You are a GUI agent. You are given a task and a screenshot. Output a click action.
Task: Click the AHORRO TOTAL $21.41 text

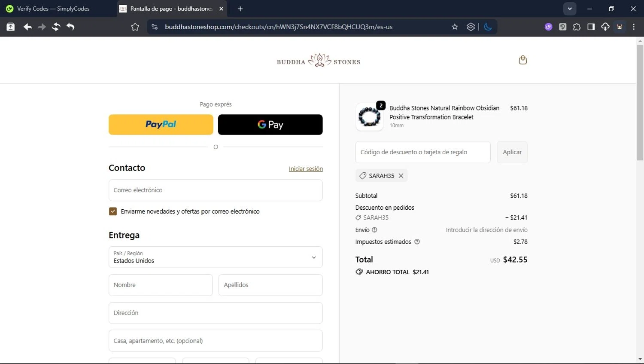click(397, 272)
